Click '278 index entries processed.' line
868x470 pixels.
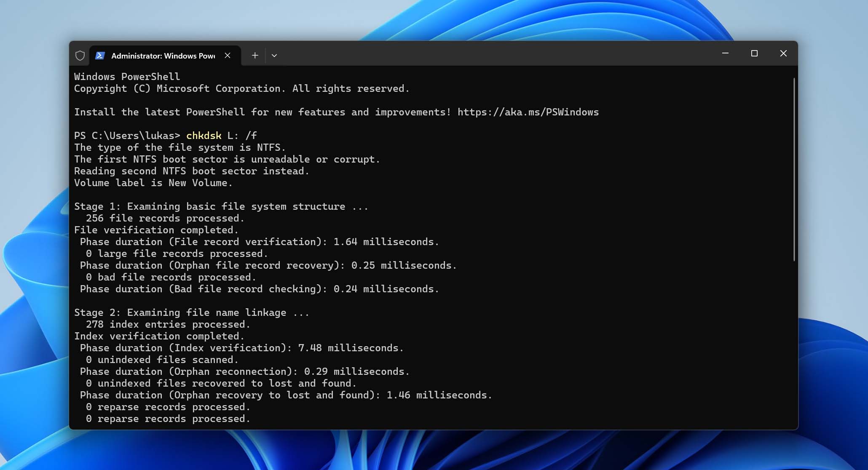(168, 324)
